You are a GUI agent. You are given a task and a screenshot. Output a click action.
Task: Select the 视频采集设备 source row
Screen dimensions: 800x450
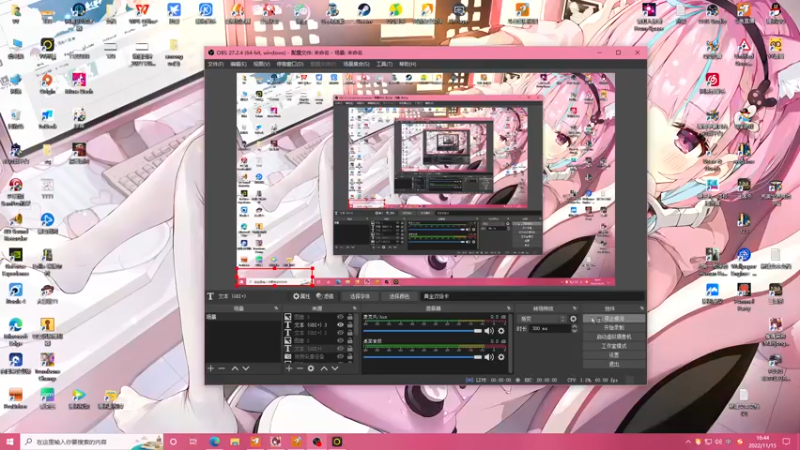point(309,357)
